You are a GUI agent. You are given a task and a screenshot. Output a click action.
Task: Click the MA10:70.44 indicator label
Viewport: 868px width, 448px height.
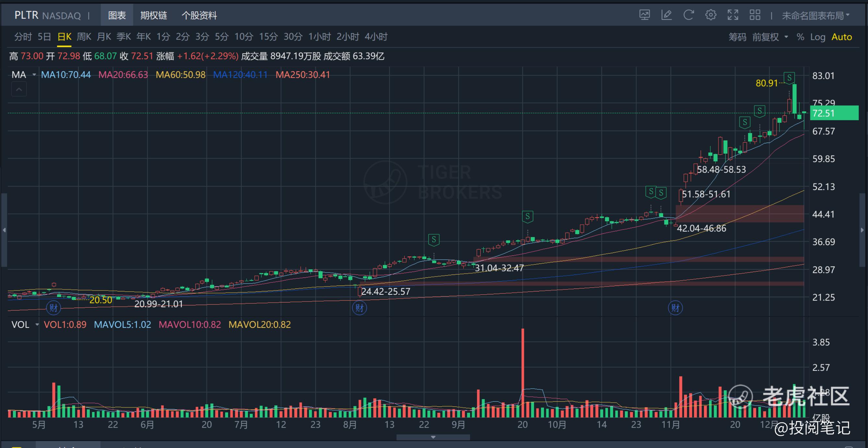(66, 75)
